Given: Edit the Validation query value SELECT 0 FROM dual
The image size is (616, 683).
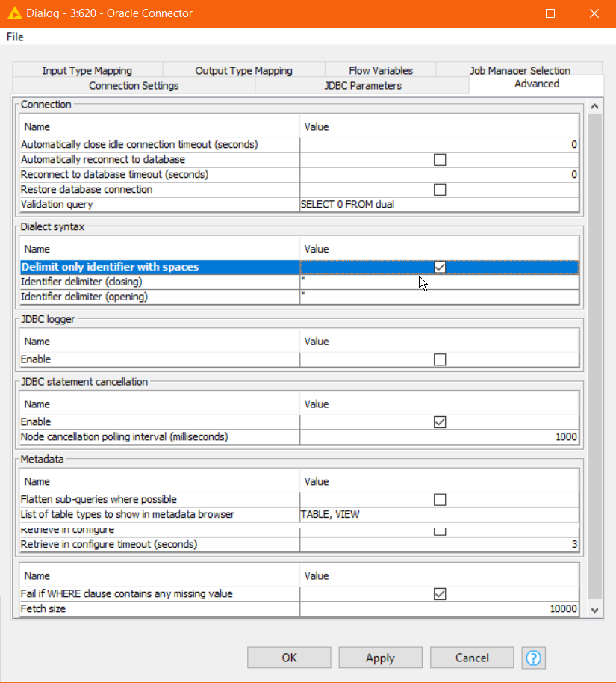Looking at the screenshot, I should click(439, 204).
